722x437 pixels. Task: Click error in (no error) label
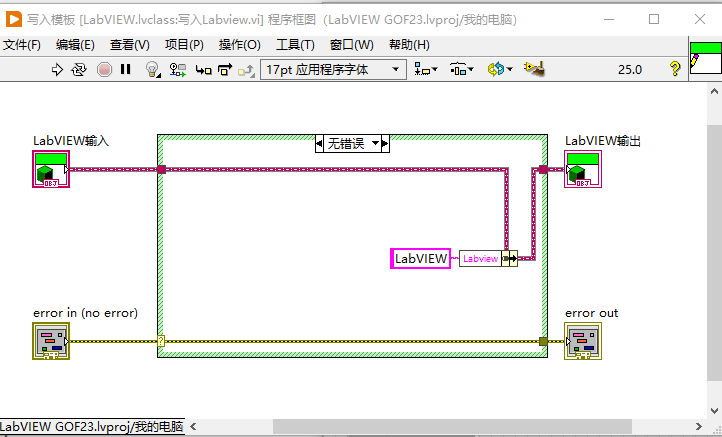(x=85, y=313)
